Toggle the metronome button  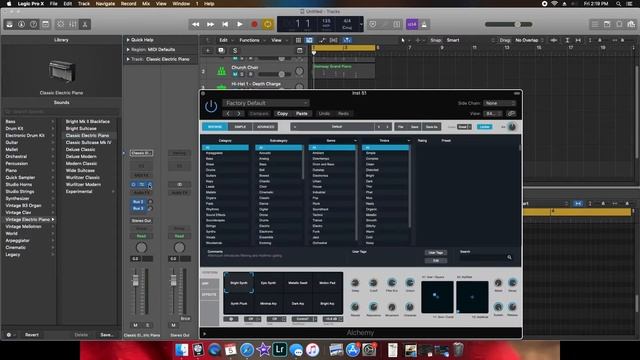424,24
